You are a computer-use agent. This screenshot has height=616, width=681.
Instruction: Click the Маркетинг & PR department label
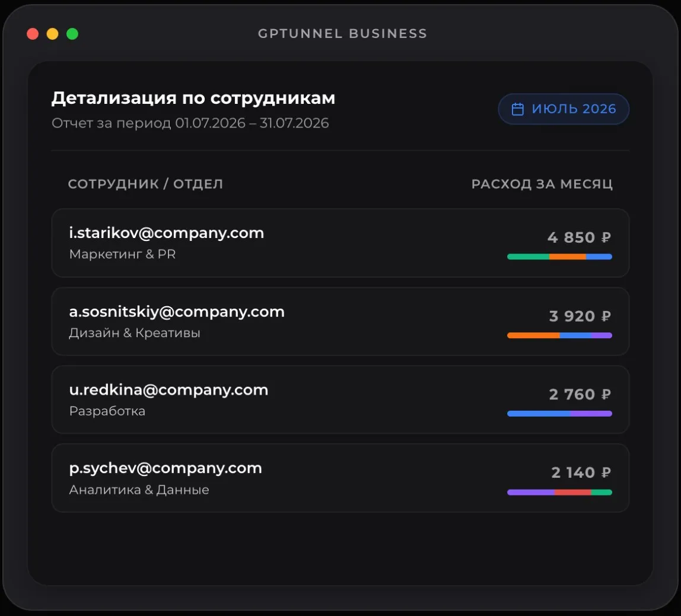point(122,254)
